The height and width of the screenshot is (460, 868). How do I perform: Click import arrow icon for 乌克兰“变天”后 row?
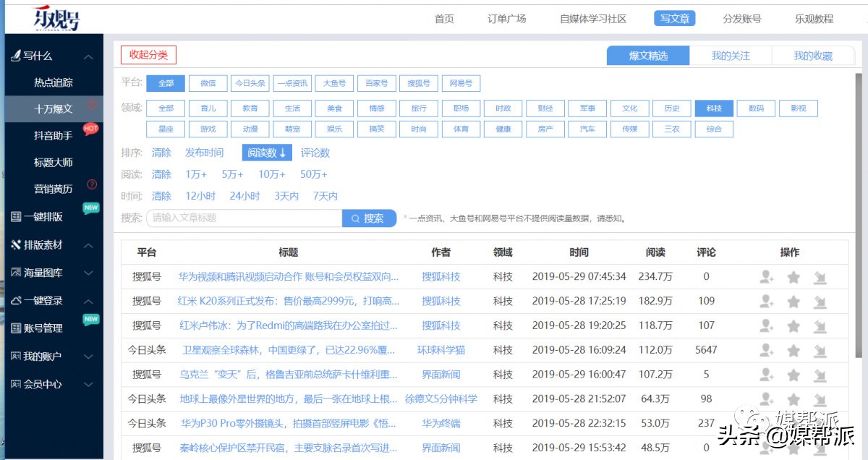coord(820,375)
